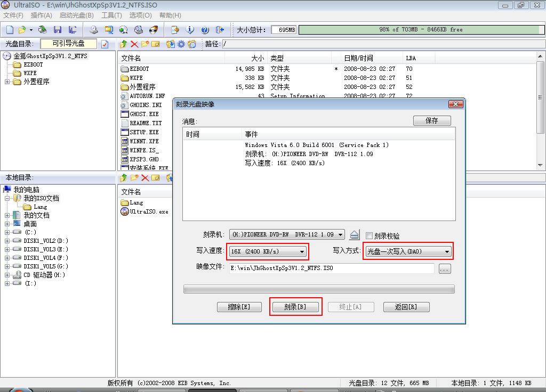546x392 pixels.
Task: Open the arrow next to the Open icon
Action: click(x=31, y=30)
